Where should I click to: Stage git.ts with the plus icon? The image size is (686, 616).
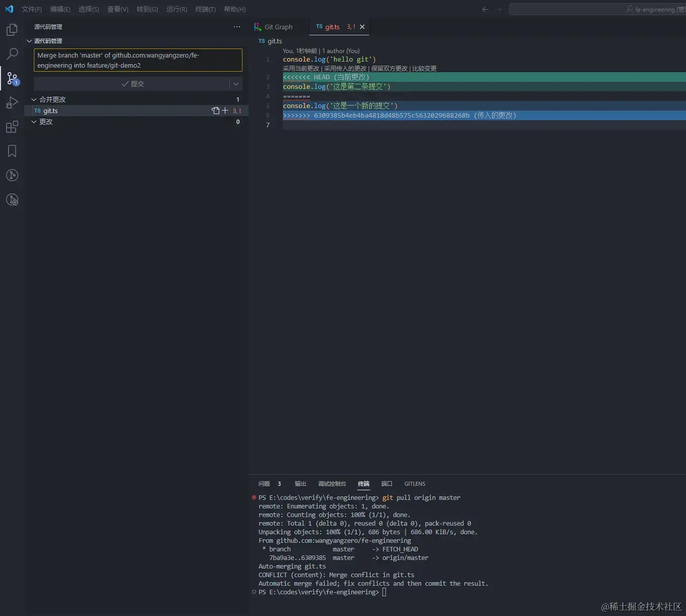[225, 111]
